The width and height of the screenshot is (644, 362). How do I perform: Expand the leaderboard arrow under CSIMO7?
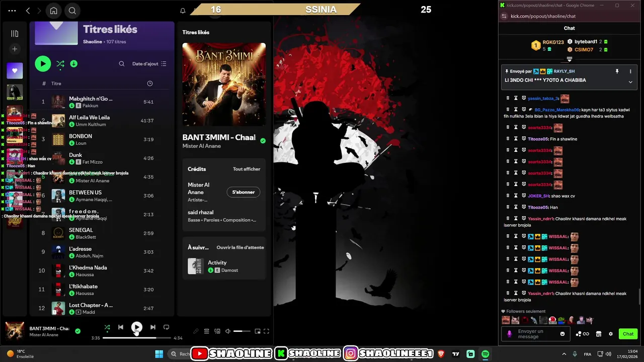pyautogui.click(x=570, y=59)
